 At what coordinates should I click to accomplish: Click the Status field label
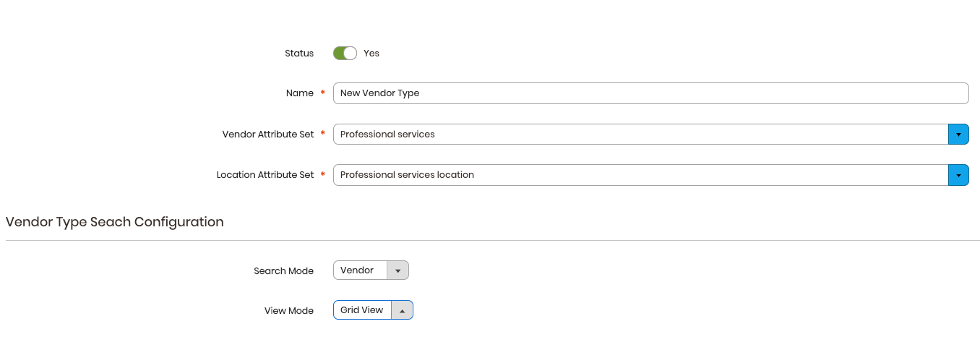(x=299, y=54)
